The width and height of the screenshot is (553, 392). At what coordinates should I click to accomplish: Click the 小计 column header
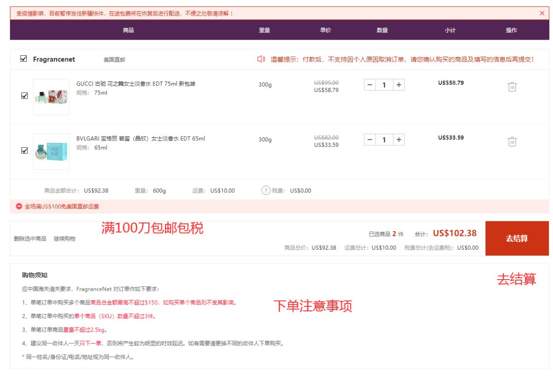pyautogui.click(x=450, y=30)
